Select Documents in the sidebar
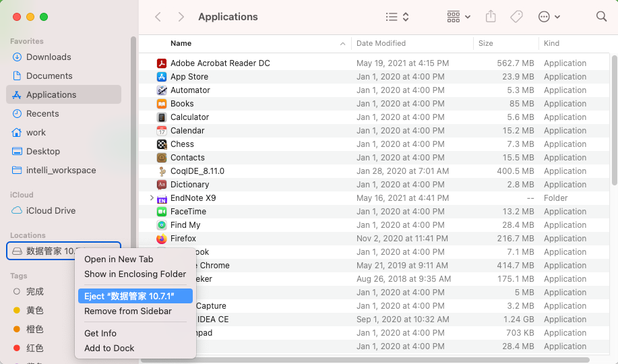The height and width of the screenshot is (364, 618). coord(63,75)
